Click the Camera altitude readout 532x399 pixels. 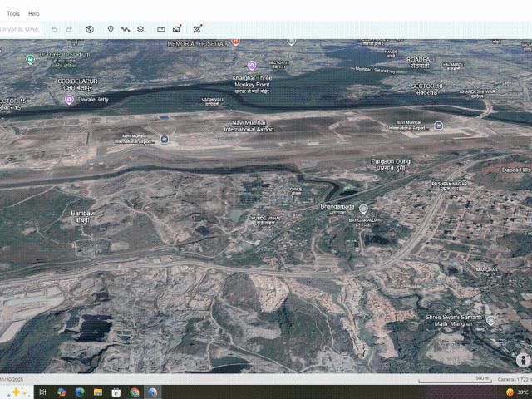tap(514, 379)
